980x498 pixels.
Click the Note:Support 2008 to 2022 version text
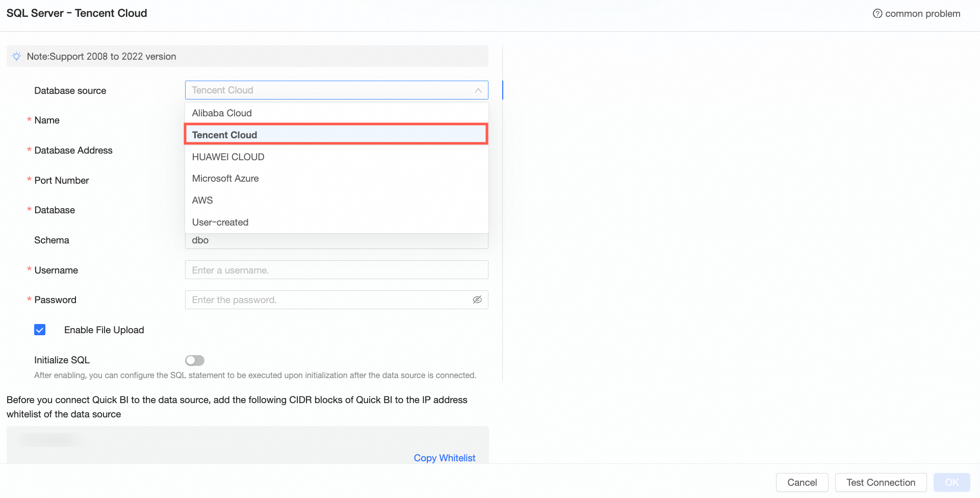[x=101, y=57]
